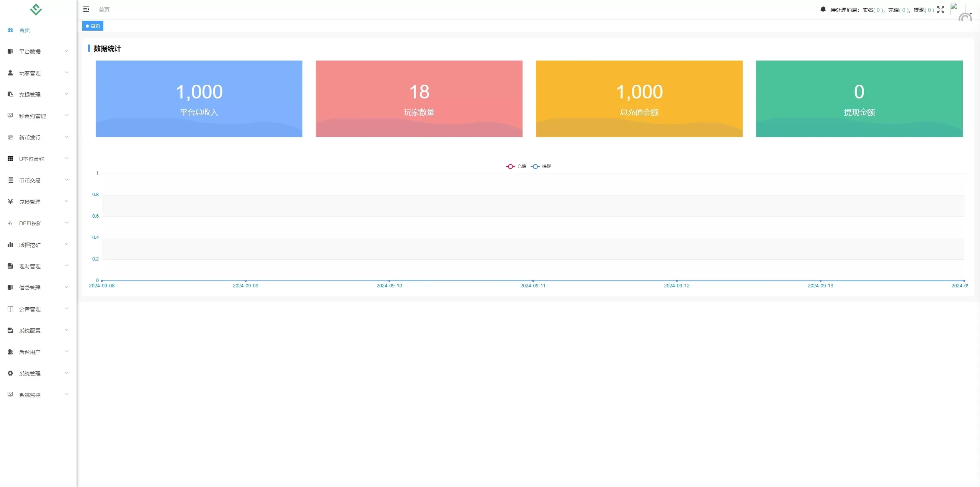This screenshot has width=980, height=487.
Task: Switch to the blue 首页 tab tag
Action: point(93,26)
